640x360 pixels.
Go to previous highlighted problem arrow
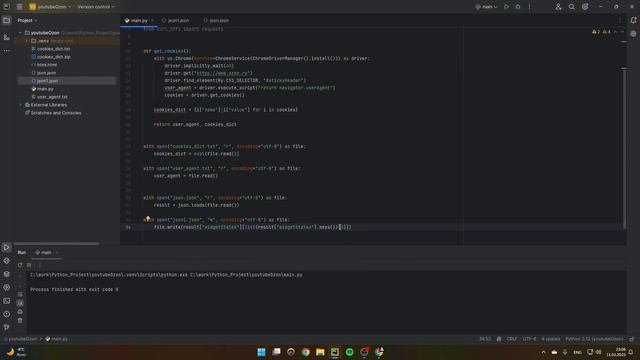click(x=616, y=32)
